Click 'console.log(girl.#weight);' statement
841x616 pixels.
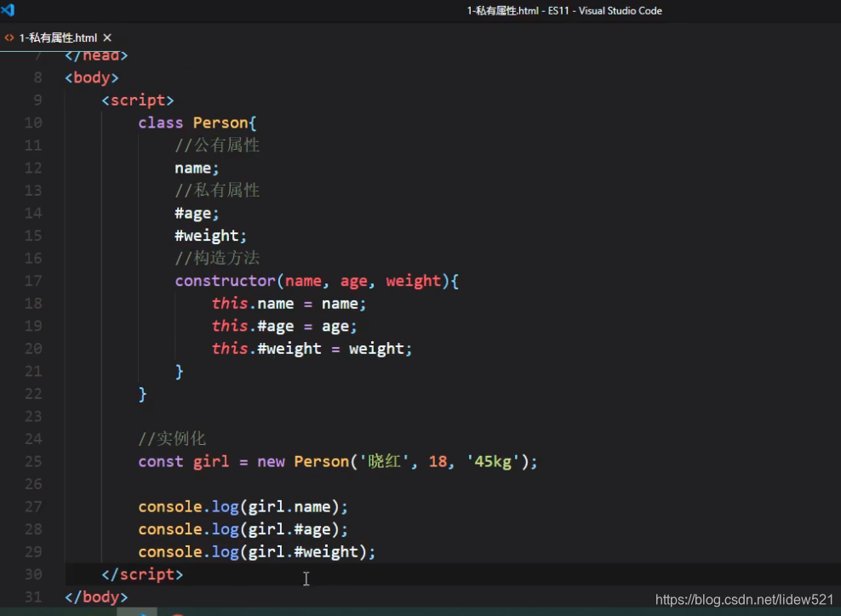click(x=257, y=551)
